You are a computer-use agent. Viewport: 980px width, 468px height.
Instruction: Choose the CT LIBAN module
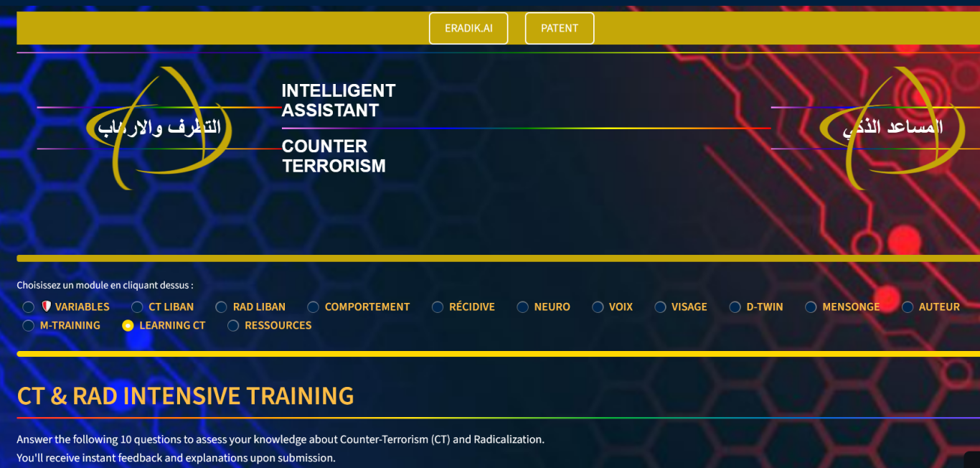point(137,307)
